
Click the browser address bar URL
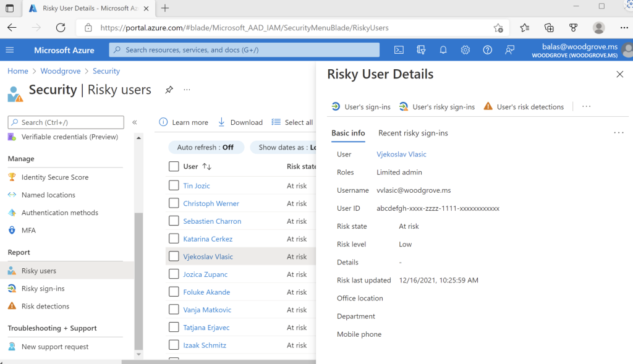point(244,28)
